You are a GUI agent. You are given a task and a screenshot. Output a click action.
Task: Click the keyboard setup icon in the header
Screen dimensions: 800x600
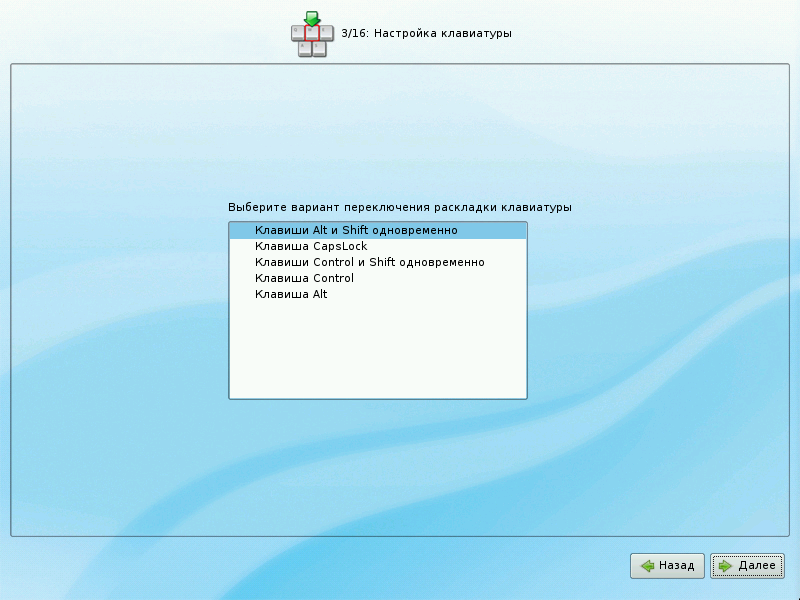tap(311, 34)
